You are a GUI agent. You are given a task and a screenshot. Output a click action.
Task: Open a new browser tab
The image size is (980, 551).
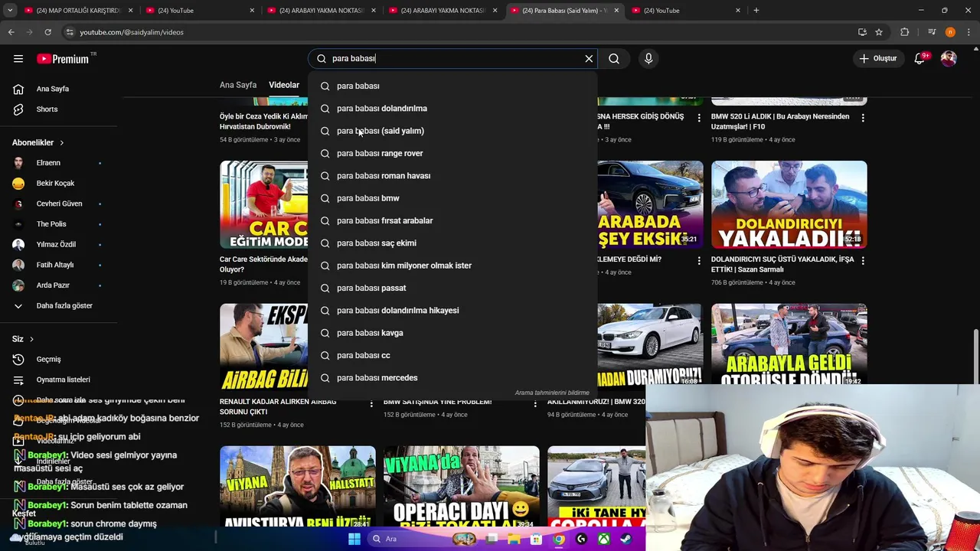[756, 11]
